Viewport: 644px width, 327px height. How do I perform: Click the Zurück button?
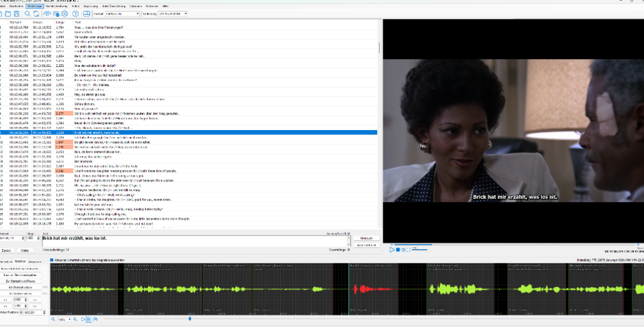[6, 250]
